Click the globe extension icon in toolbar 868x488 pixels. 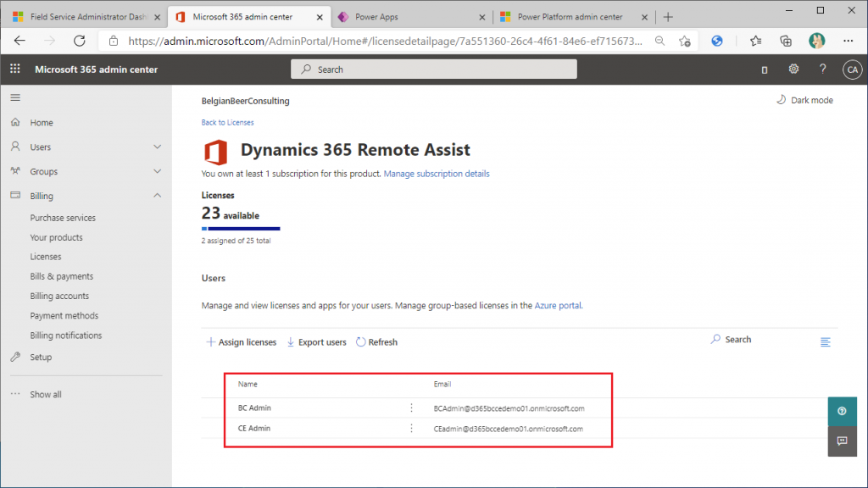(x=717, y=41)
